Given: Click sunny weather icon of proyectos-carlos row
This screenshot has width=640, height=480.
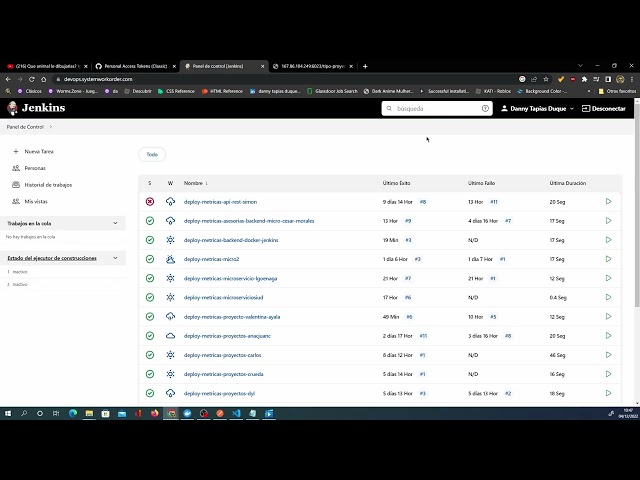Looking at the screenshot, I should tap(170, 355).
